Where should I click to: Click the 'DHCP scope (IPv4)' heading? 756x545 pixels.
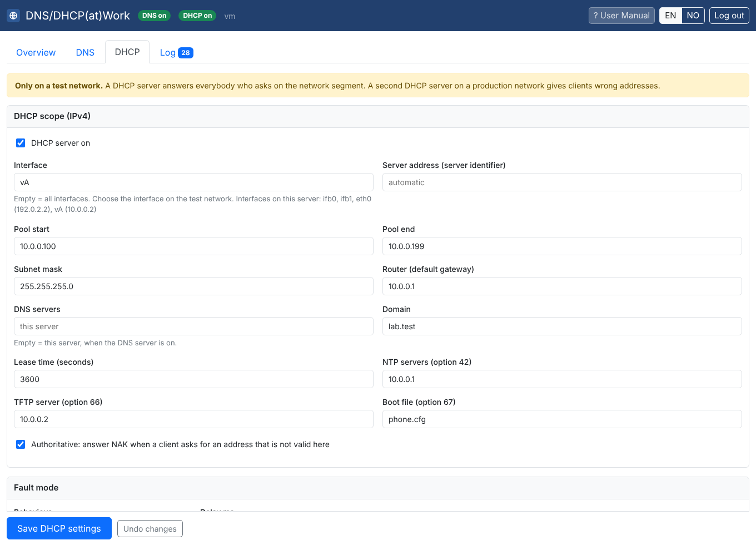pyautogui.click(x=52, y=116)
